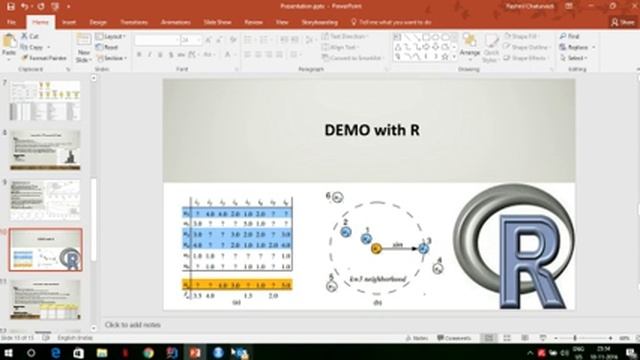Switch to the Slide Show tab
Viewport: 640px width, 360px height.
[218, 22]
